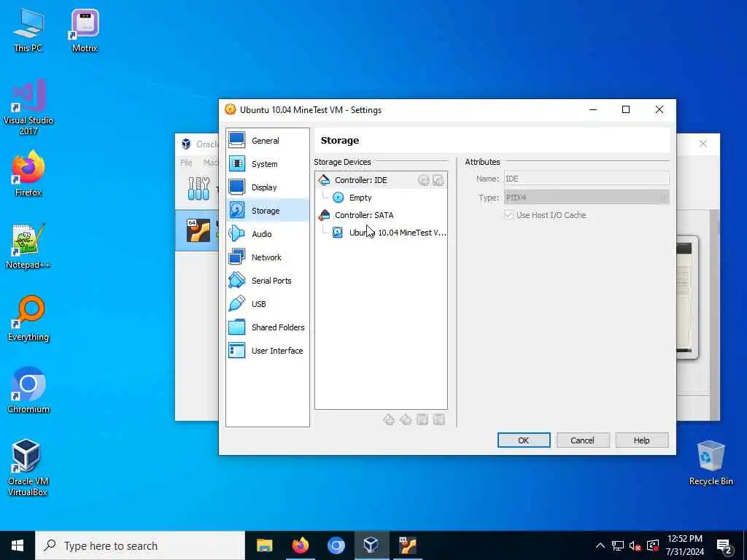Open Firefox from the taskbar
The width and height of the screenshot is (747, 560).
point(300,545)
